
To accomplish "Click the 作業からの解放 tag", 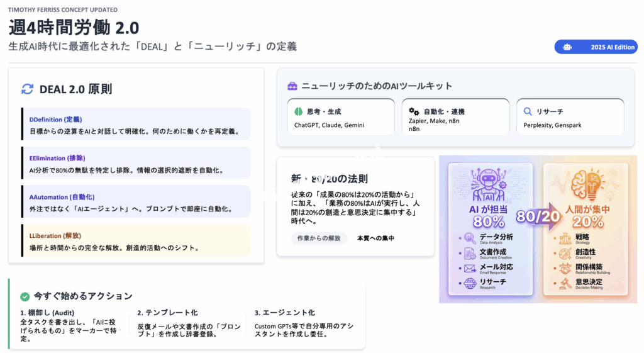I will coord(319,238).
